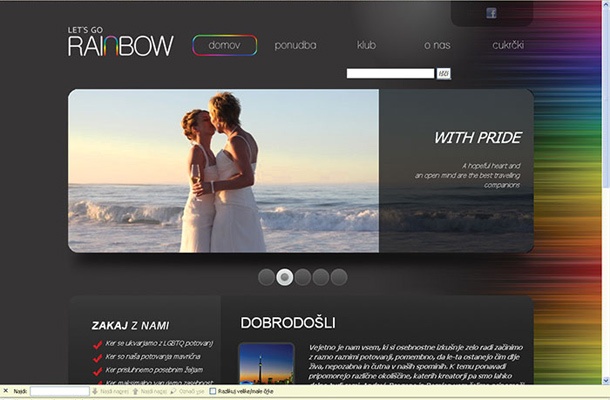This screenshot has width=610, height=400.
Task: Open the ponudba menu item
Action: (x=295, y=45)
